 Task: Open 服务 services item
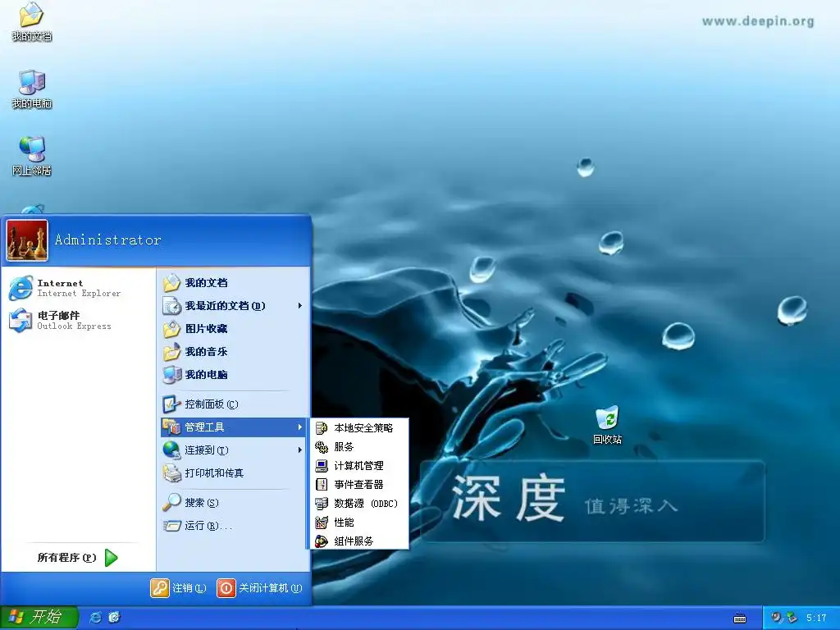(359, 447)
